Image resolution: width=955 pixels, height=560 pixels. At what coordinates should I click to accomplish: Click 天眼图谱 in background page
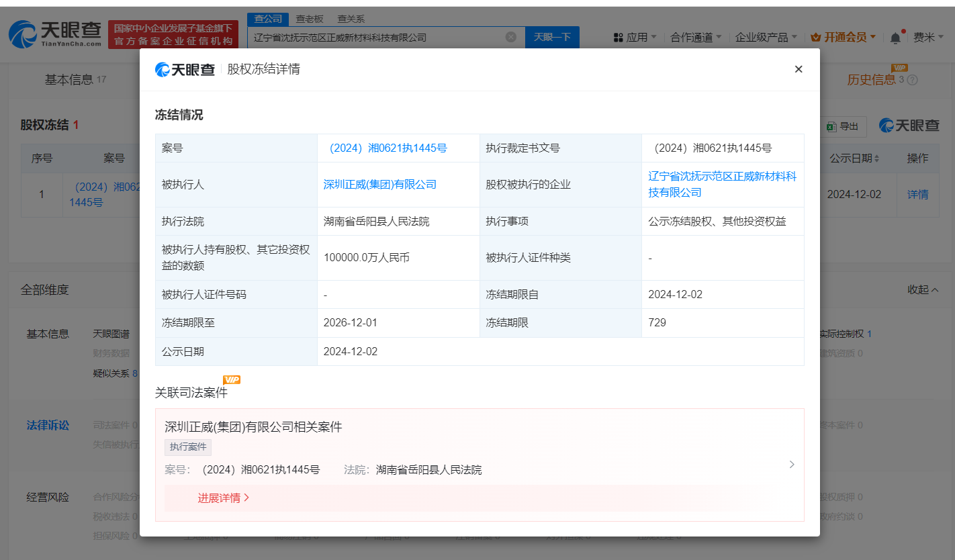(111, 334)
